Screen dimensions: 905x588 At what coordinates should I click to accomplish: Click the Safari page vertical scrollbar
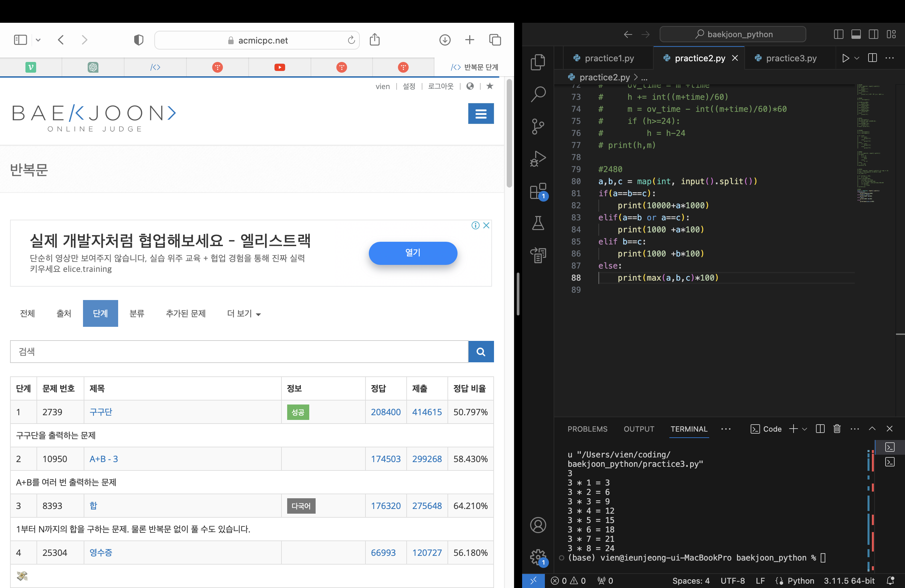[x=509, y=133]
